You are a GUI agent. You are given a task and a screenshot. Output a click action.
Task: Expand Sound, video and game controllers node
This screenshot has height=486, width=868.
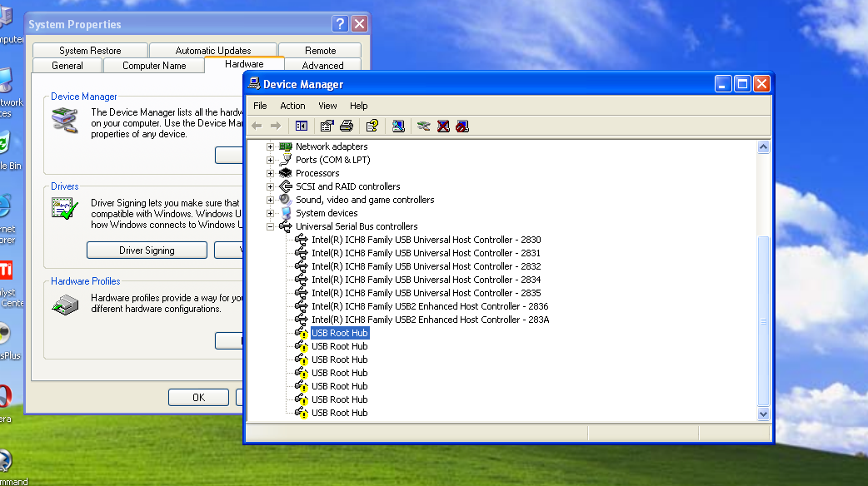[x=270, y=200]
